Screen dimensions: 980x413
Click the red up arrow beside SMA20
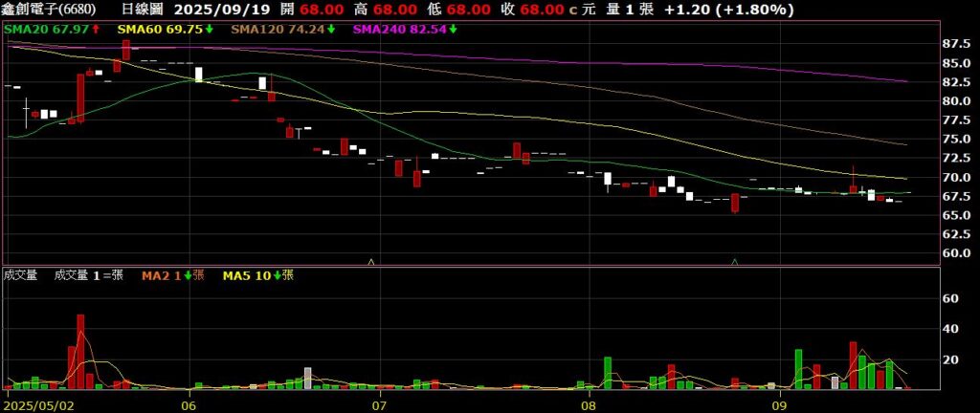coord(97,30)
